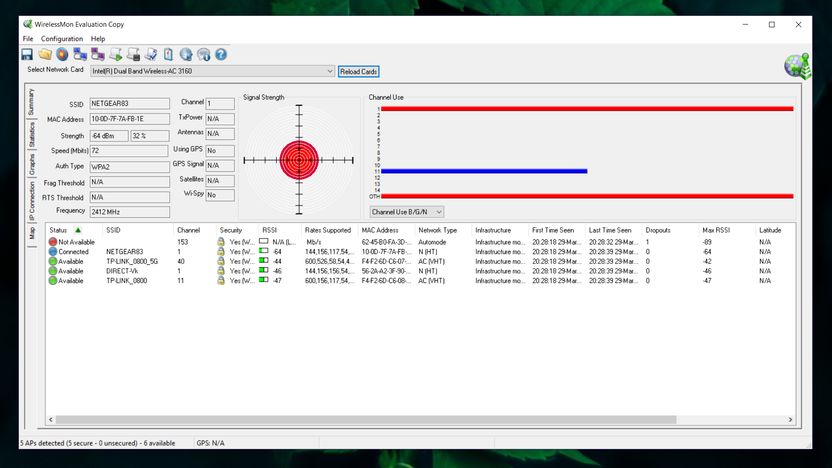Sort by the RSSI column header
The image size is (832, 468).
pyautogui.click(x=270, y=230)
